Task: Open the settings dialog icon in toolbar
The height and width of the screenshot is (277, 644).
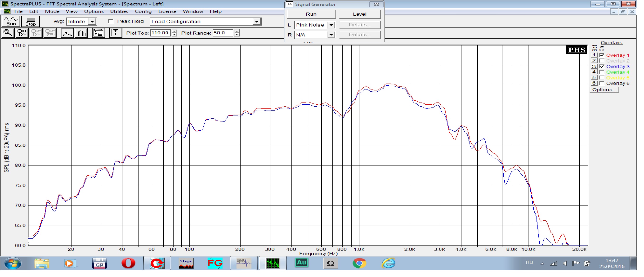Action: pyautogui.click(x=98, y=33)
